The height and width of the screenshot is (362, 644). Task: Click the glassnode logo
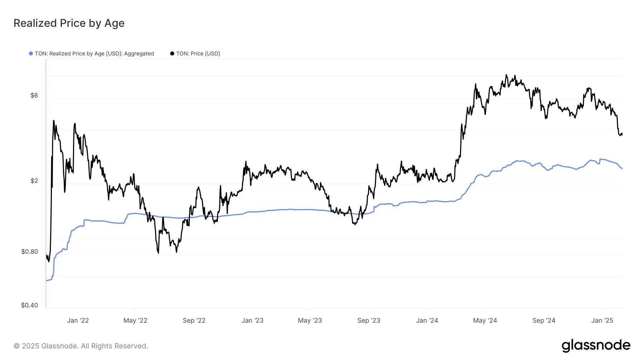[x=596, y=346]
